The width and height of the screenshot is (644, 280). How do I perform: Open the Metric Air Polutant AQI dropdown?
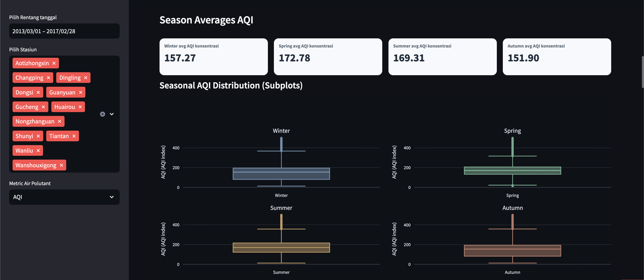pyautogui.click(x=64, y=197)
